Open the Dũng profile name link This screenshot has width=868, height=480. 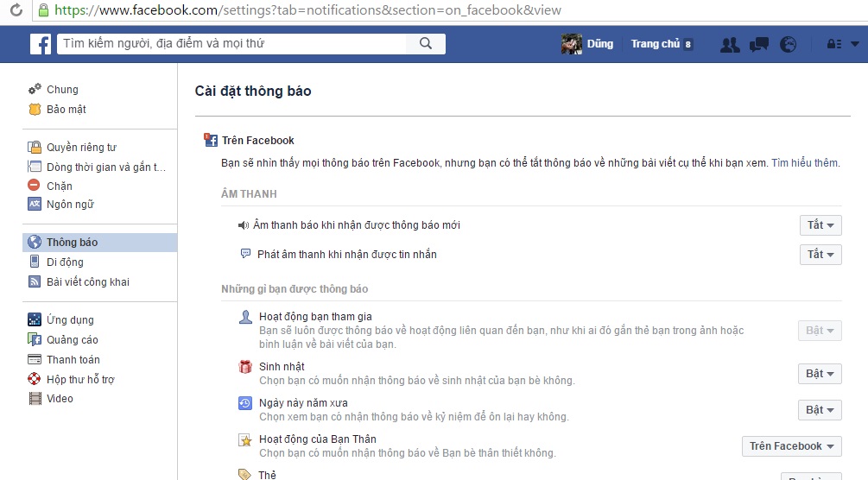click(x=599, y=44)
